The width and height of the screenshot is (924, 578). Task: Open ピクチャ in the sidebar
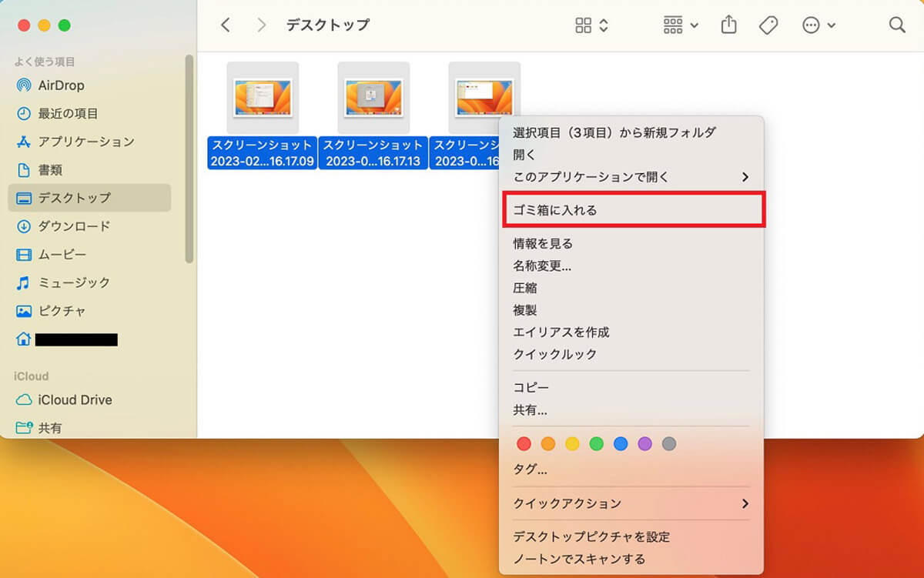[x=89, y=311]
